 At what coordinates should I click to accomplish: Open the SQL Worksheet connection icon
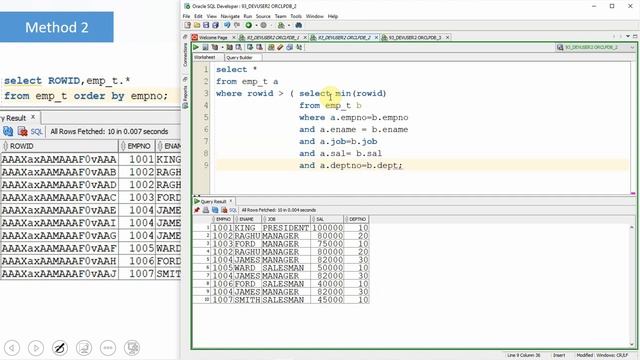point(280,25)
